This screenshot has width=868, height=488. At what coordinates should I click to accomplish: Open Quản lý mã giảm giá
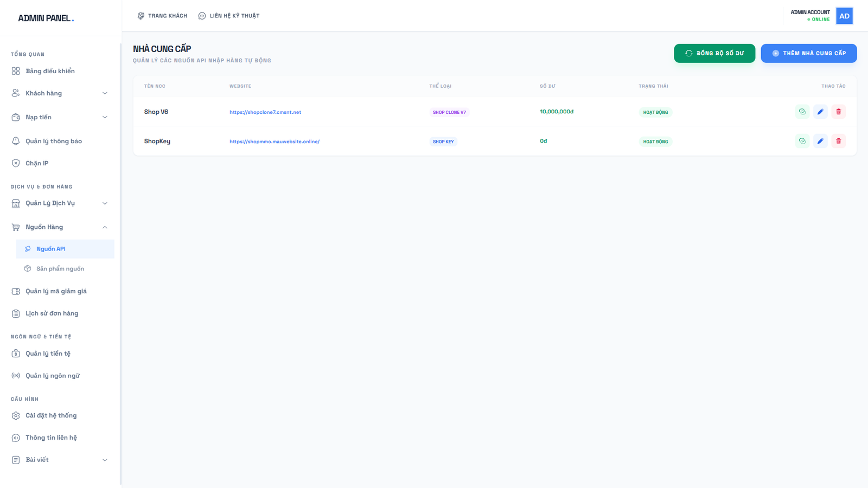click(x=56, y=291)
